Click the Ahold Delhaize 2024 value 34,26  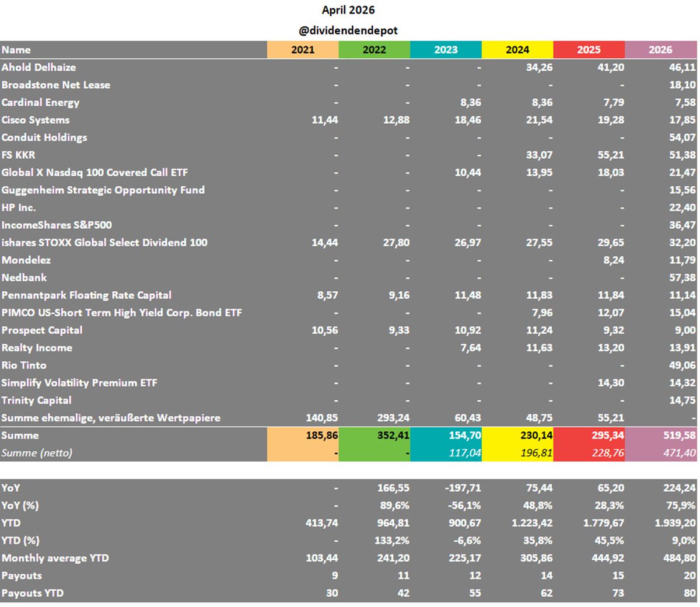tap(539, 67)
